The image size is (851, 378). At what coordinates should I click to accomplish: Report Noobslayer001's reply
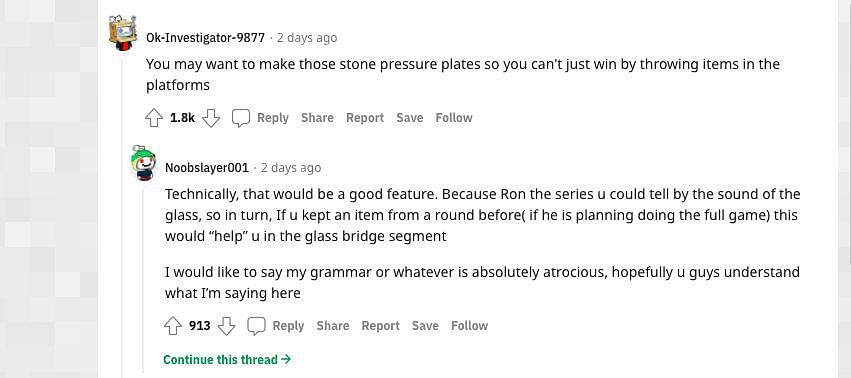(380, 326)
